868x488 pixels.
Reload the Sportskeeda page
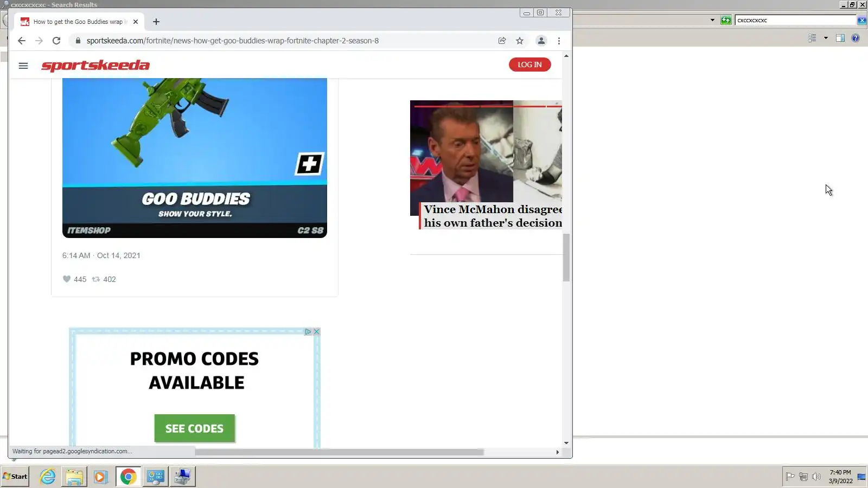click(56, 41)
